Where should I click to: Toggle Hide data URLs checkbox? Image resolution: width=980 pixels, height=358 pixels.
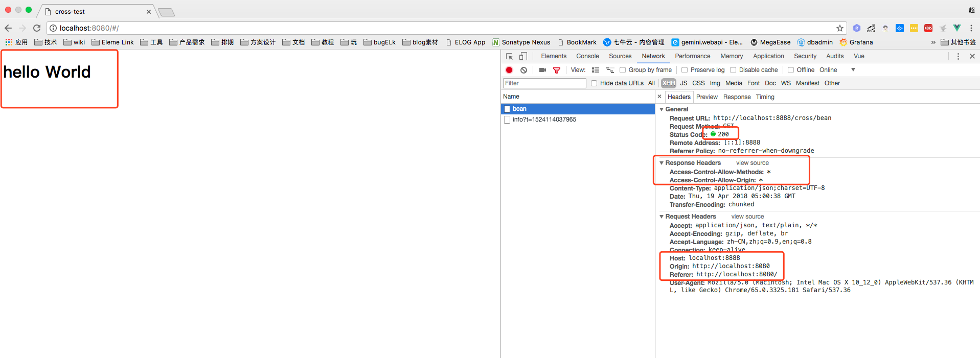click(x=594, y=83)
